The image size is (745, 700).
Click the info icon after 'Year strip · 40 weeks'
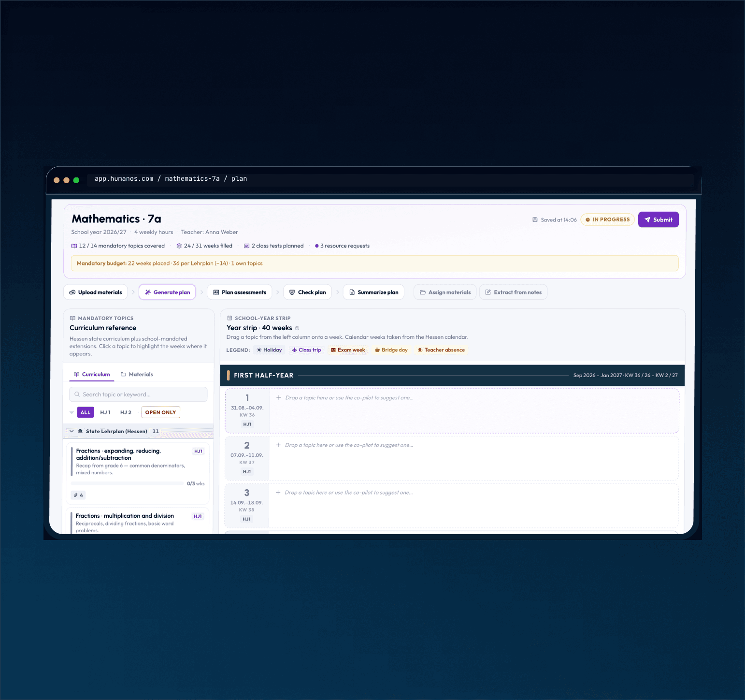coord(297,328)
